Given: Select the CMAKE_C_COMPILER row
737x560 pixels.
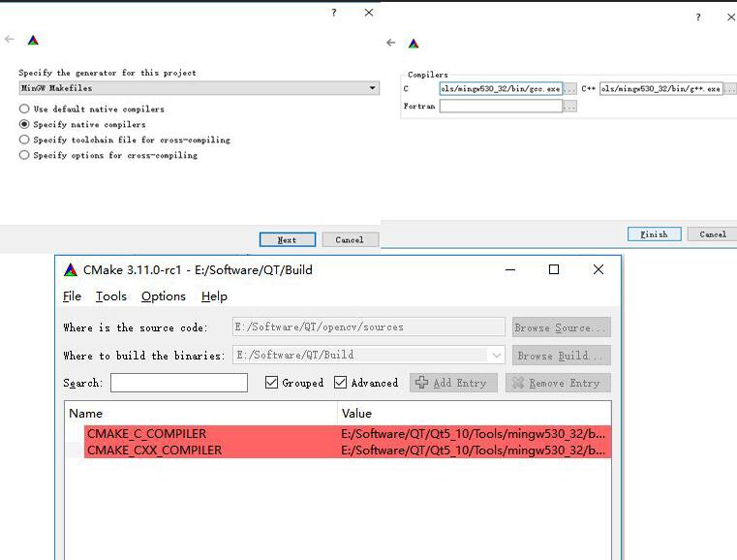Looking at the screenshot, I should (348, 433).
